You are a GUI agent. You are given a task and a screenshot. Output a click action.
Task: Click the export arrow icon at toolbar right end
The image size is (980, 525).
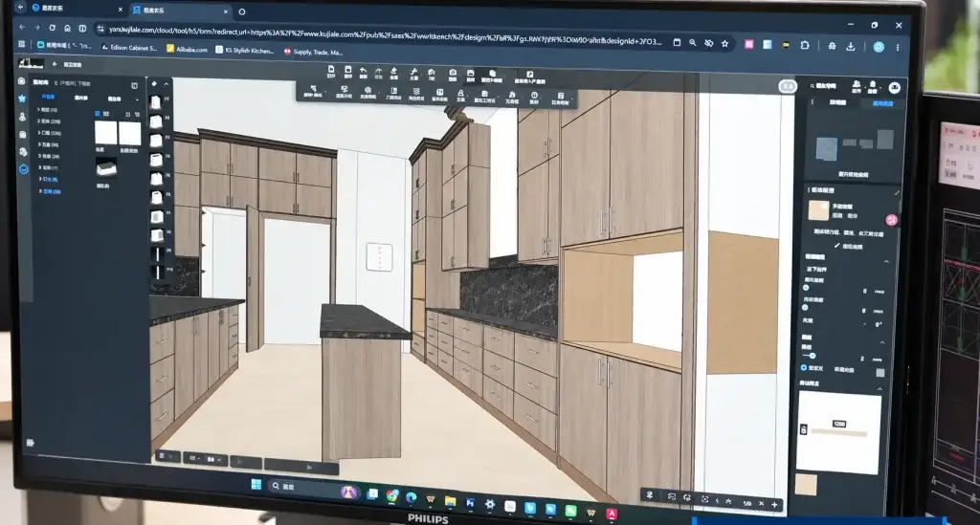(x=530, y=75)
